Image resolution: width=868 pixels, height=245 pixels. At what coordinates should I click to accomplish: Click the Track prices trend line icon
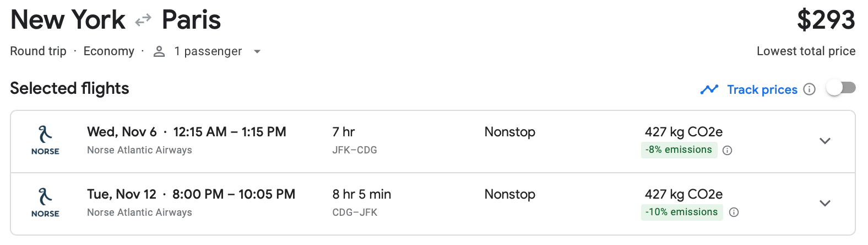click(709, 89)
